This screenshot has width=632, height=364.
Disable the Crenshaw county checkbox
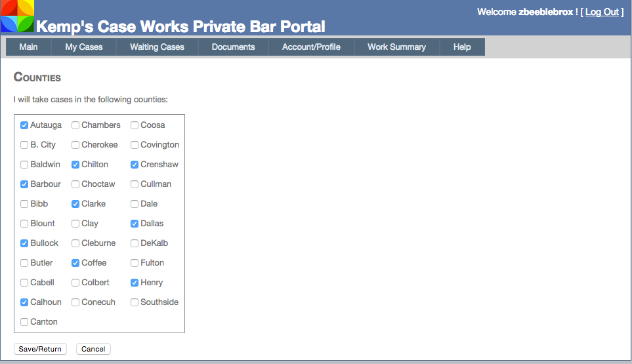[135, 165]
